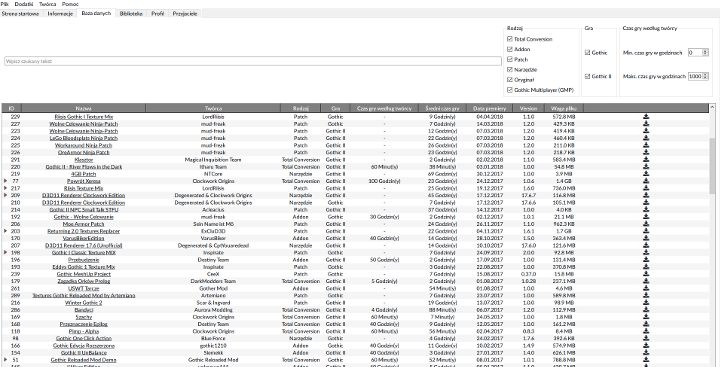Switch to the Biblioteka tab
The width and height of the screenshot is (720, 367).
coord(131,14)
